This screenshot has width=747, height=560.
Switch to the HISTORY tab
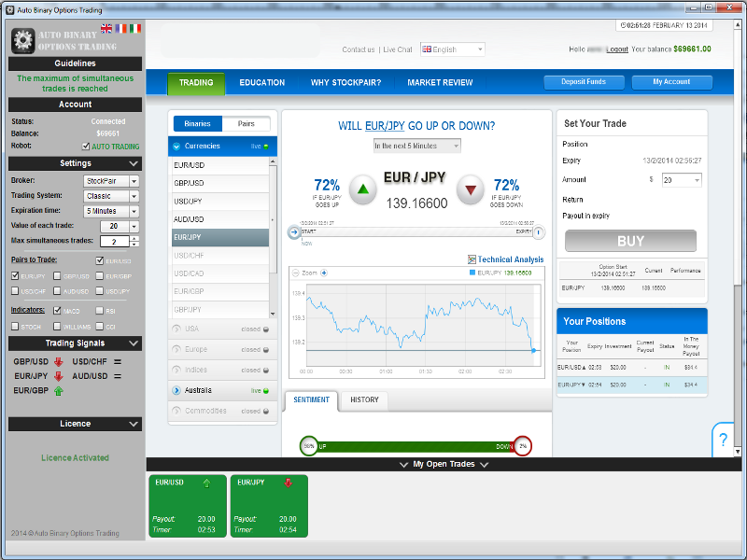pos(364,400)
